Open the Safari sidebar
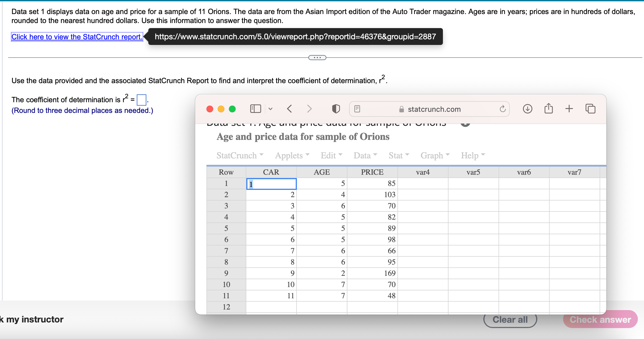 (255, 109)
